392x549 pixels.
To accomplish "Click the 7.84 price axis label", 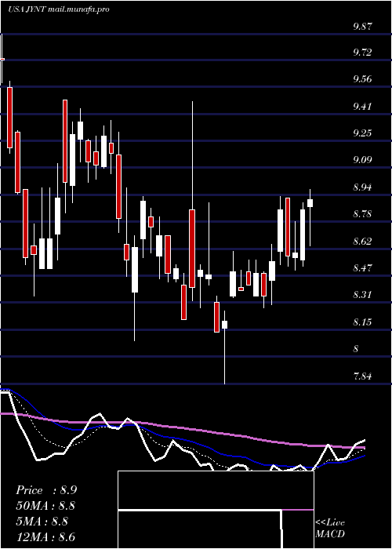I will [x=362, y=376].
